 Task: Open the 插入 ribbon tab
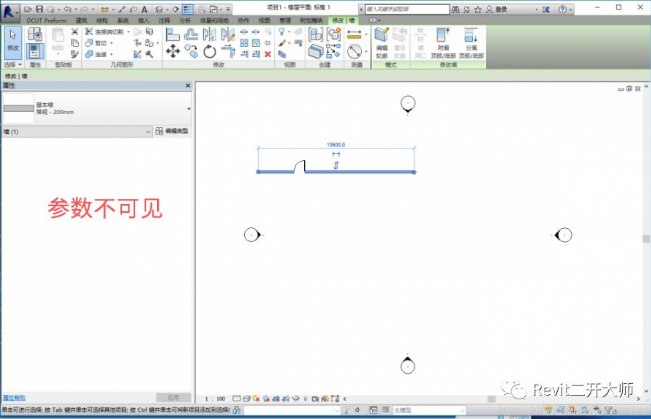pos(143,20)
